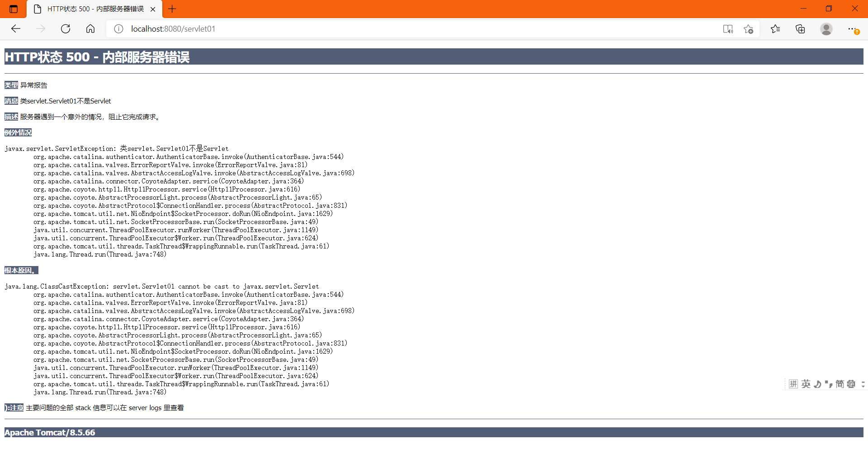Click the 消息 label
The width and height of the screenshot is (868, 463).
tap(11, 101)
